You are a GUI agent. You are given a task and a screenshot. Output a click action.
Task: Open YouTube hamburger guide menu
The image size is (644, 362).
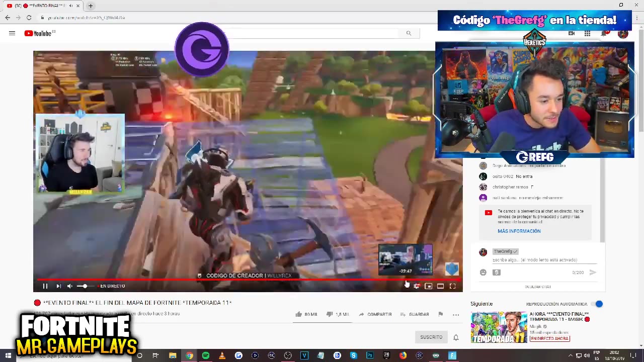pyautogui.click(x=12, y=33)
